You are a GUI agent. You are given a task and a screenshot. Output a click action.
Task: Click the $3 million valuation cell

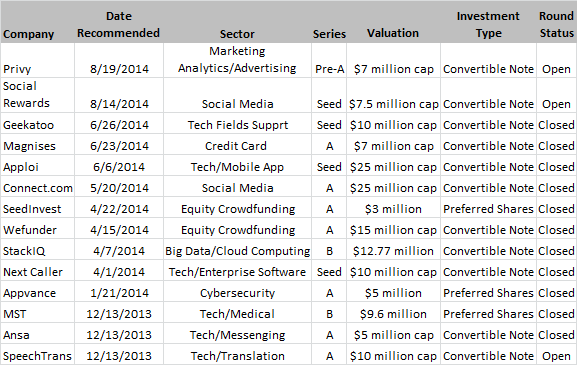click(393, 209)
